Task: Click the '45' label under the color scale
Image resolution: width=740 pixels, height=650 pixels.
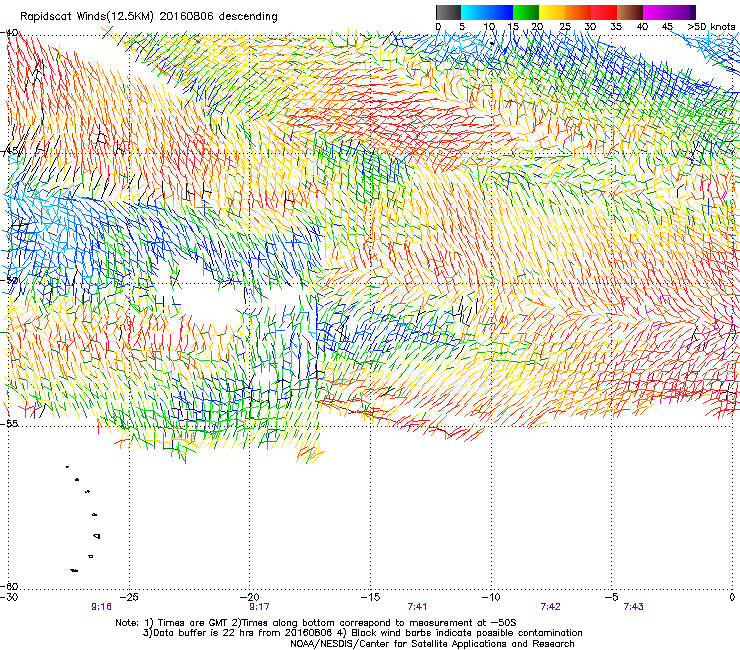Action: tap(667, 26)
